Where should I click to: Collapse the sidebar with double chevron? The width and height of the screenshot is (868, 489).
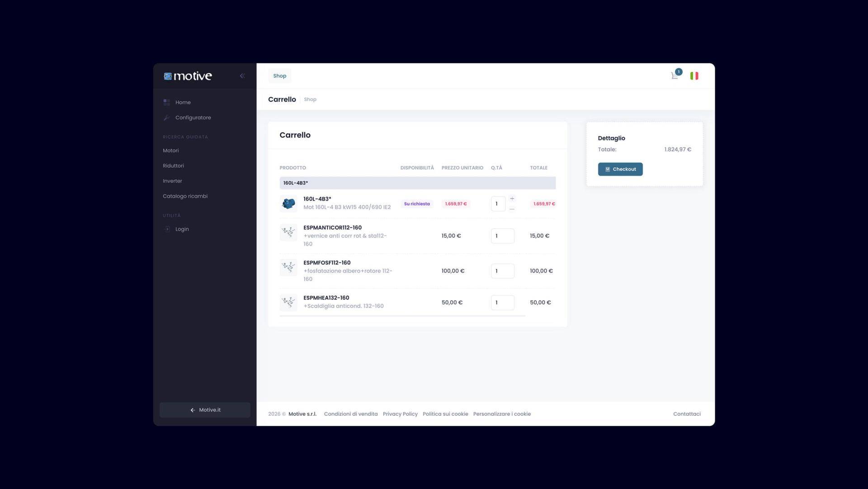click(242, 76)
